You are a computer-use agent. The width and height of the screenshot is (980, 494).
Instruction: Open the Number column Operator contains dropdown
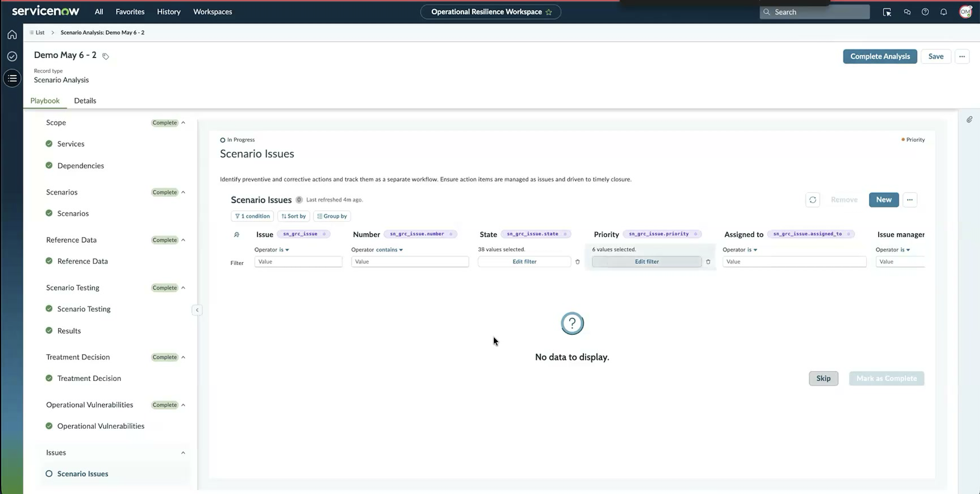click(x=389, y=250)
